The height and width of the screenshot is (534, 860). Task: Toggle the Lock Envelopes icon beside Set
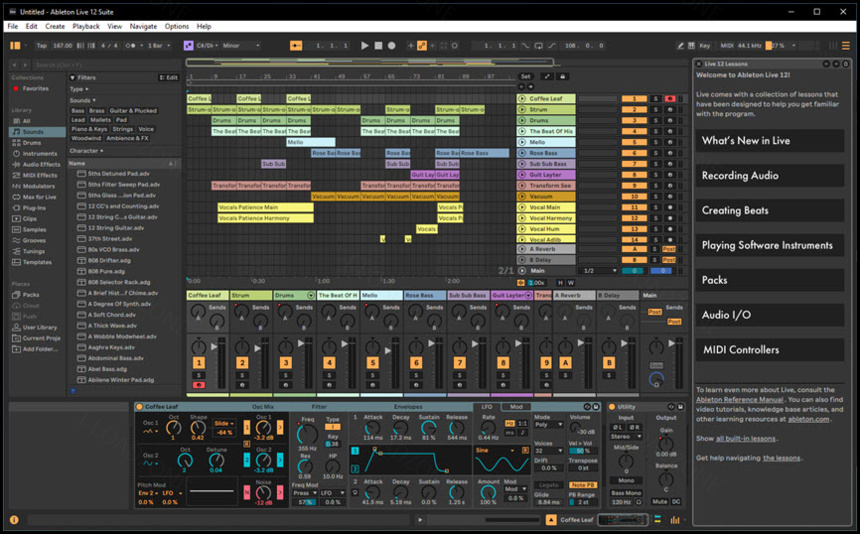[562, 76]
